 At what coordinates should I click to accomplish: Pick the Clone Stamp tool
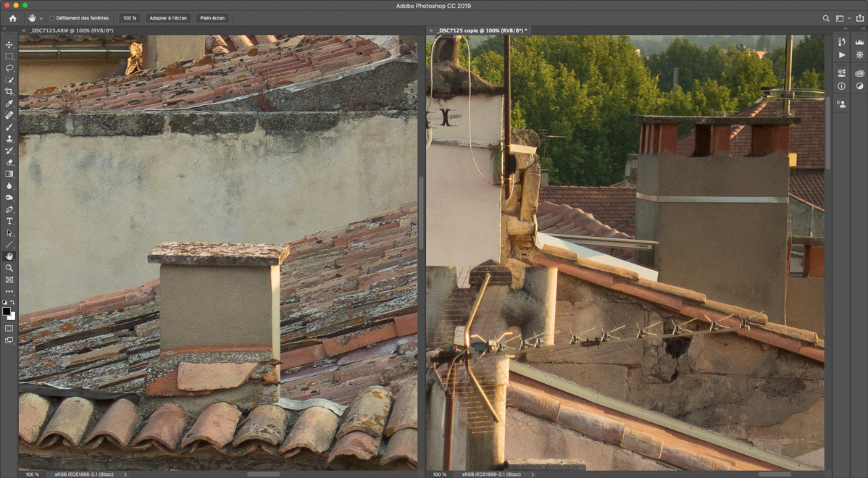click(x=9, y=139)
